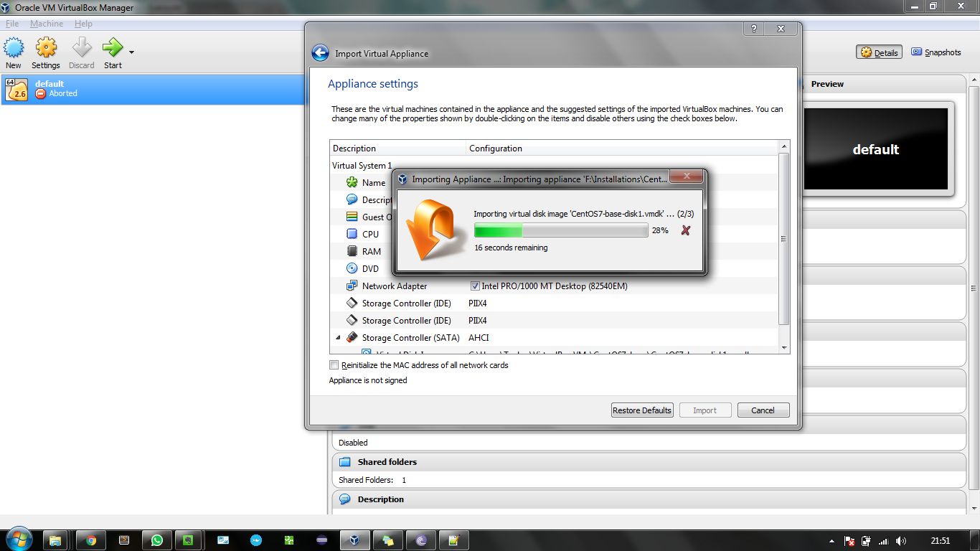
Task: Click the RAM row memory icon
Action: pyautogui.click(x=352, y=252)
